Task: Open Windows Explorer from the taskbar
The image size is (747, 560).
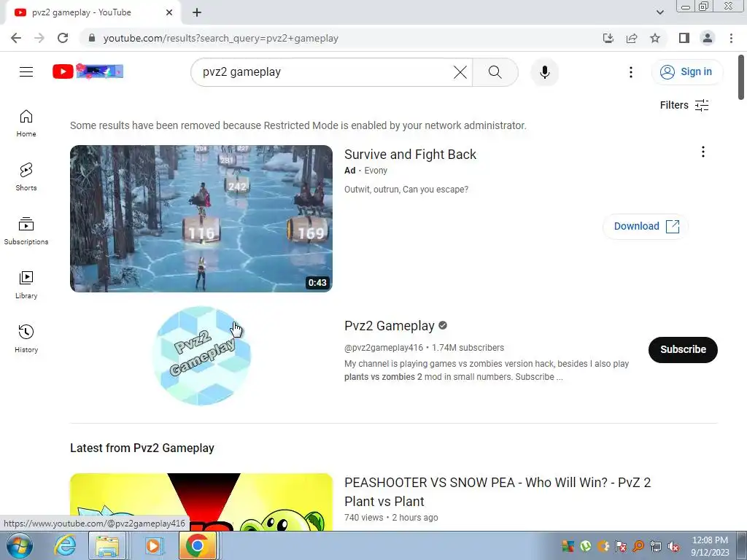Action: pyautogui.click(x=108, y=545)
